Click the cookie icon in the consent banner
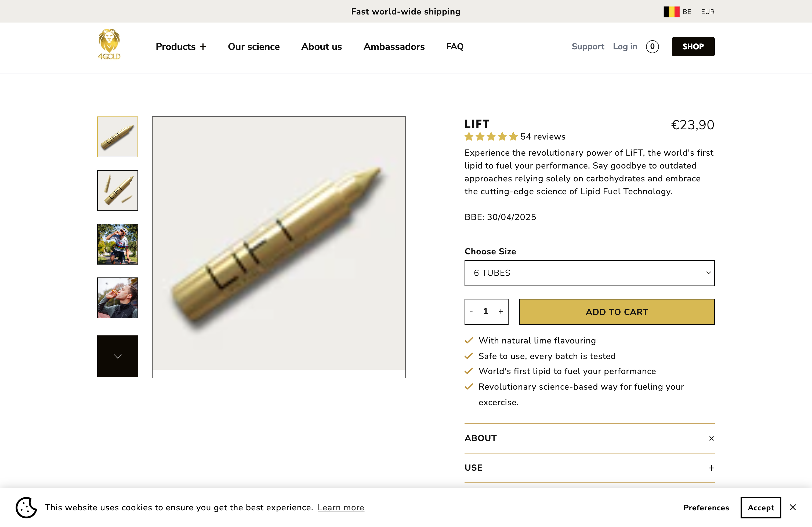This screenshot has height=527, width=812. point(26,507)
